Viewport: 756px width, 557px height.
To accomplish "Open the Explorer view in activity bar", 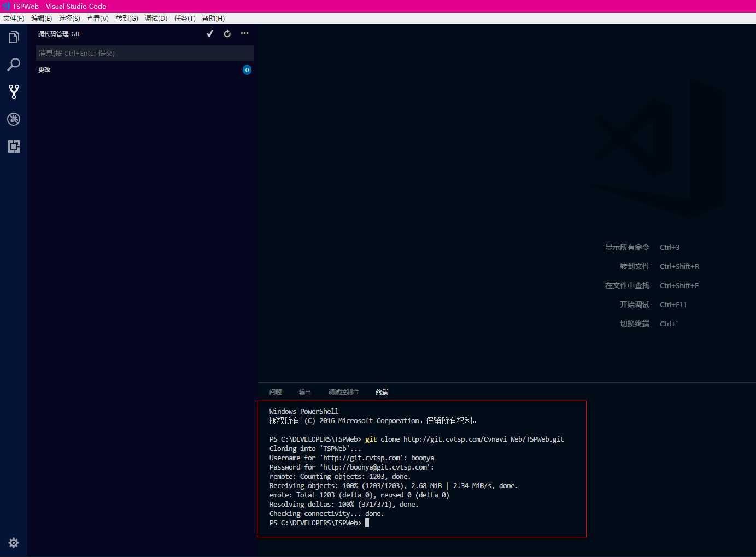I will point(14,37).
